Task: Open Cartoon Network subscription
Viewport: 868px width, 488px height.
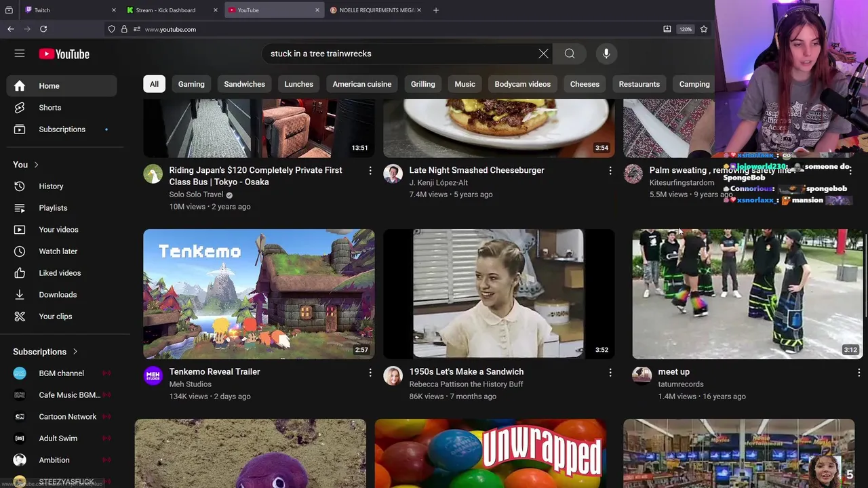Action: click(62, 417)
